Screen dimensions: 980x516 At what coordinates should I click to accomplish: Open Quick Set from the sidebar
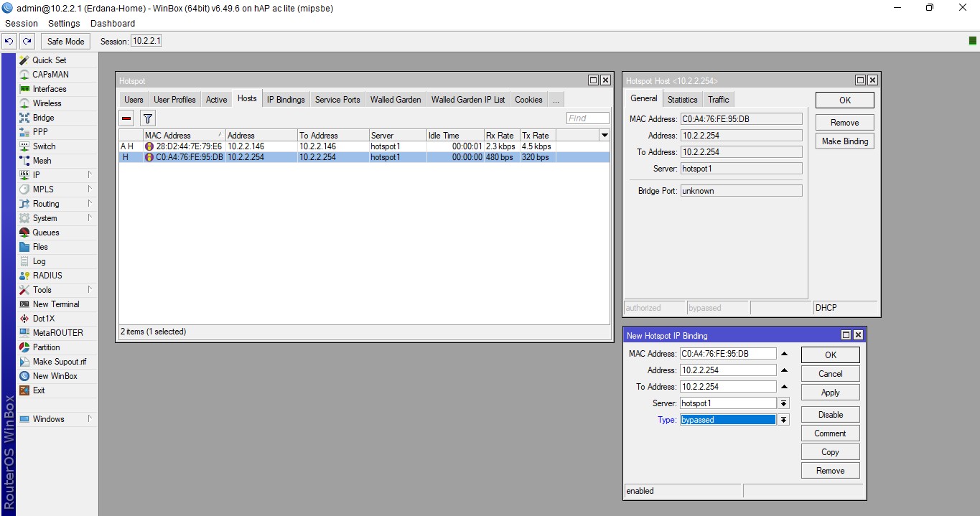pyautogui.click(x=49, y=60)
